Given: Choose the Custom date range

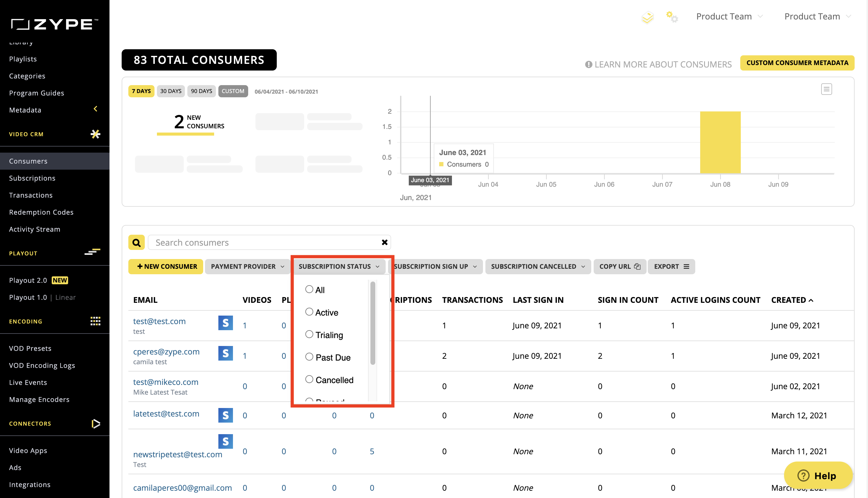Looking at the screenshot, I should (233, 91).
